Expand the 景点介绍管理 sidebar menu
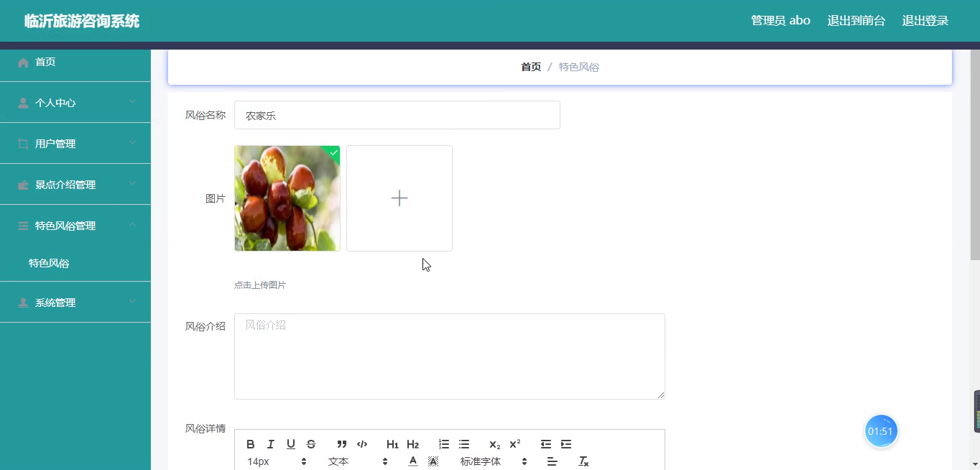Image resolution: width=980 pixels, height=470 pixels. [75, 185]
